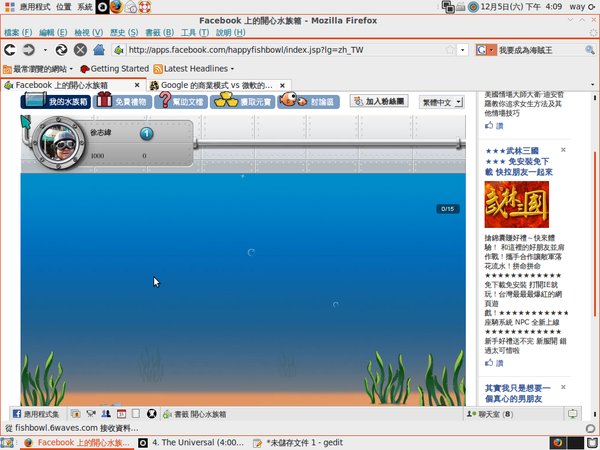The image size is (600, 450).
Task: Open the 書籤 (B) menu
Action: [160, 33]
